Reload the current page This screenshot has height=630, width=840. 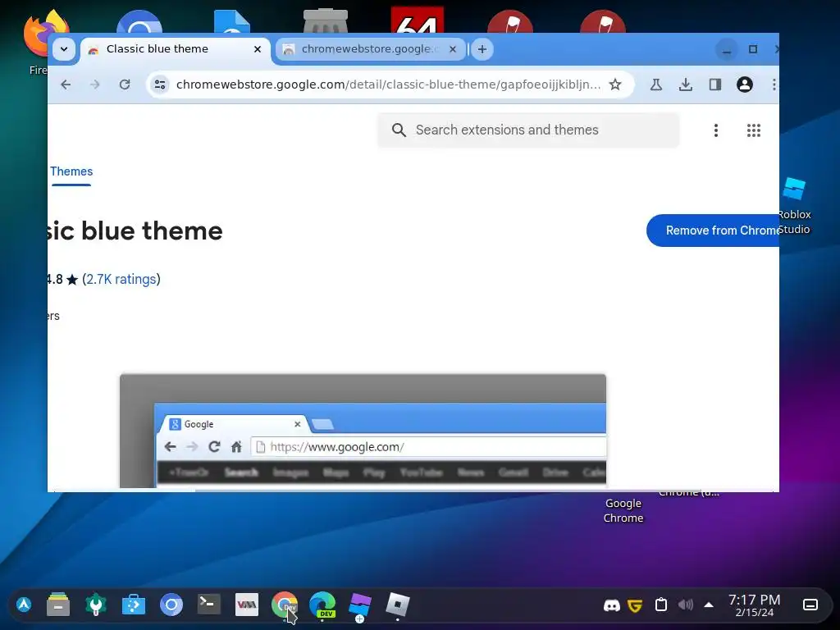125,84
